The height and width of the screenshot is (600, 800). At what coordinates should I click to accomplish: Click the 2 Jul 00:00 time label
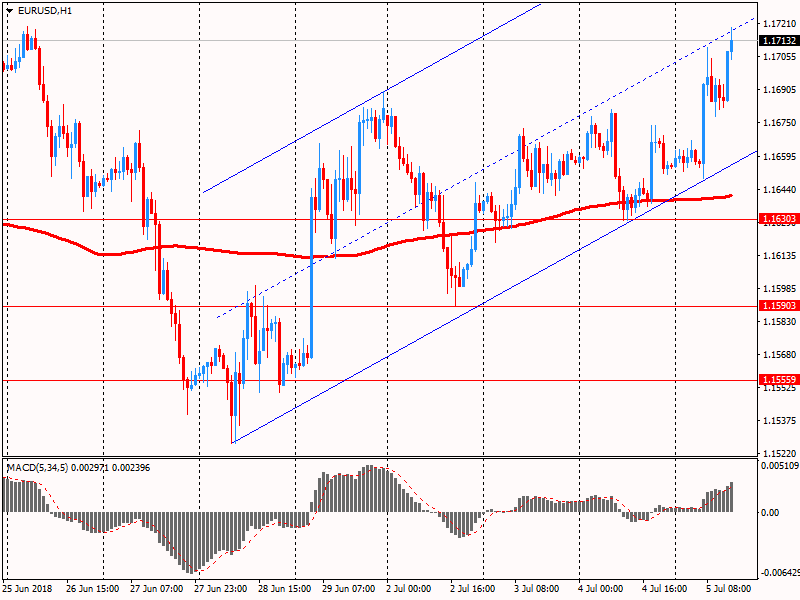tap(409, 589)
